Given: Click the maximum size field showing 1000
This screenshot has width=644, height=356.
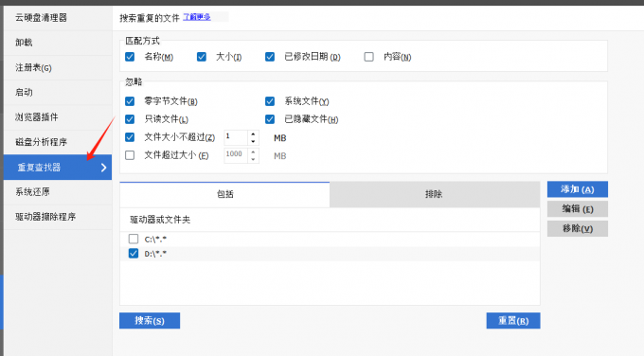Looking at the screenshot, I should pos(235,155).
